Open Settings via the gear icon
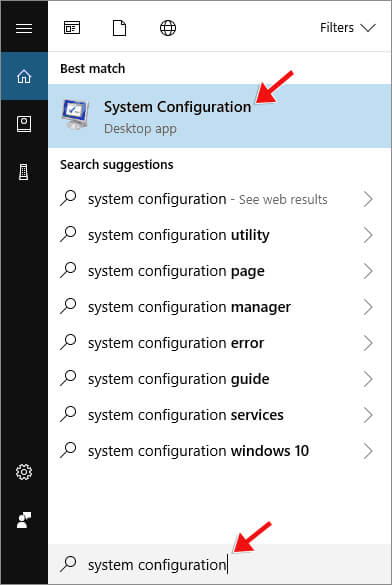The image size is (392, 585). (24, 472)
